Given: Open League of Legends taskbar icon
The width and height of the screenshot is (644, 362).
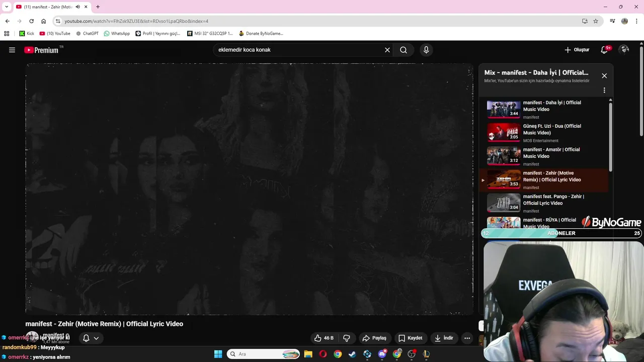Looking at the screenshot, I should [426, 354].
